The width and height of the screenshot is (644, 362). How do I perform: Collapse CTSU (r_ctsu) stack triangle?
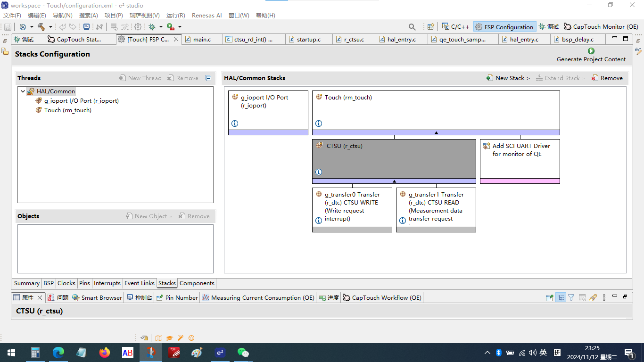[x=394, y=181]
